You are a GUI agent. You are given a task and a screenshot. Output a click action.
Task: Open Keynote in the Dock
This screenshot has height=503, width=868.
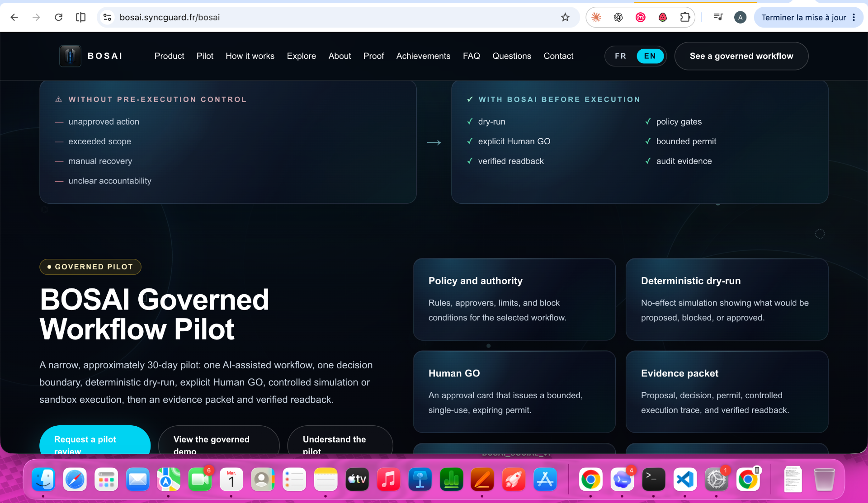420,479
